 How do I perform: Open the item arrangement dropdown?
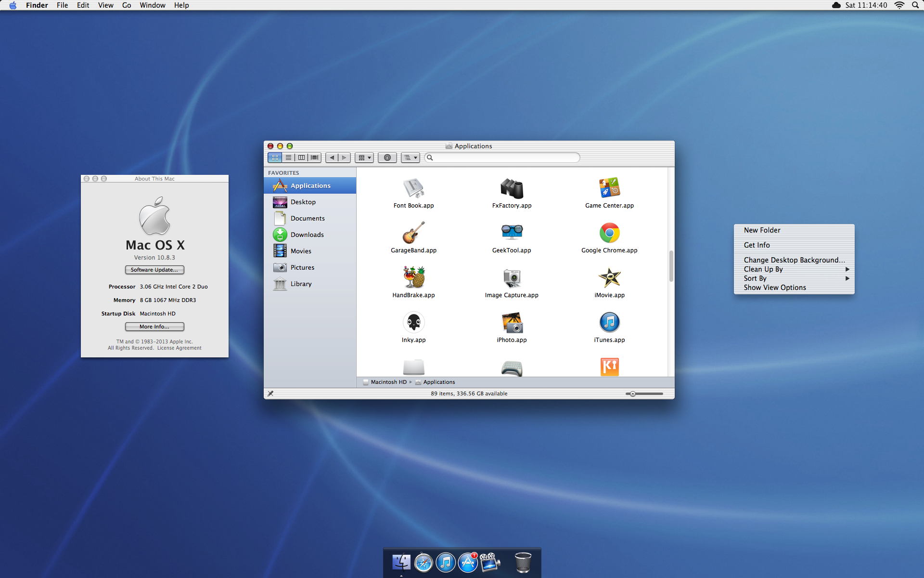coord(364,158)
